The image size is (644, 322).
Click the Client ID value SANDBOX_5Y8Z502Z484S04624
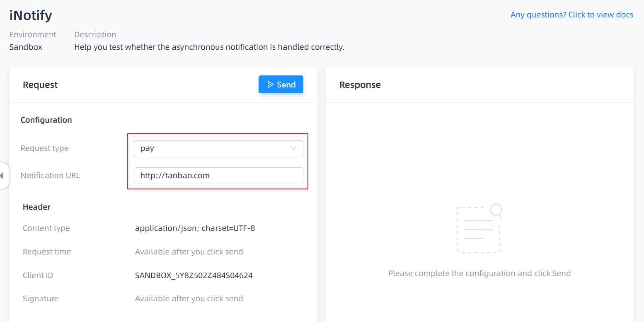(194, 275)
